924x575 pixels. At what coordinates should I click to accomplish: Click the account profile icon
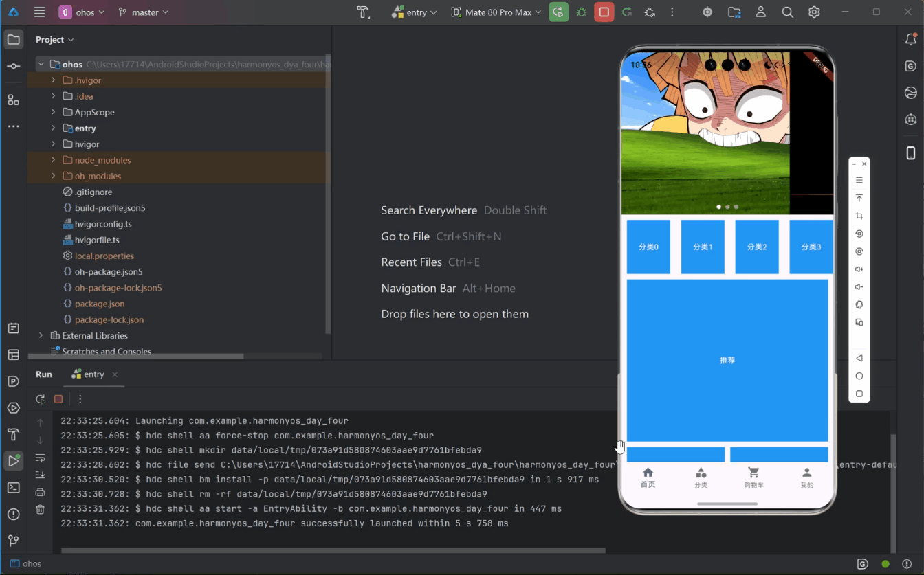761,12
